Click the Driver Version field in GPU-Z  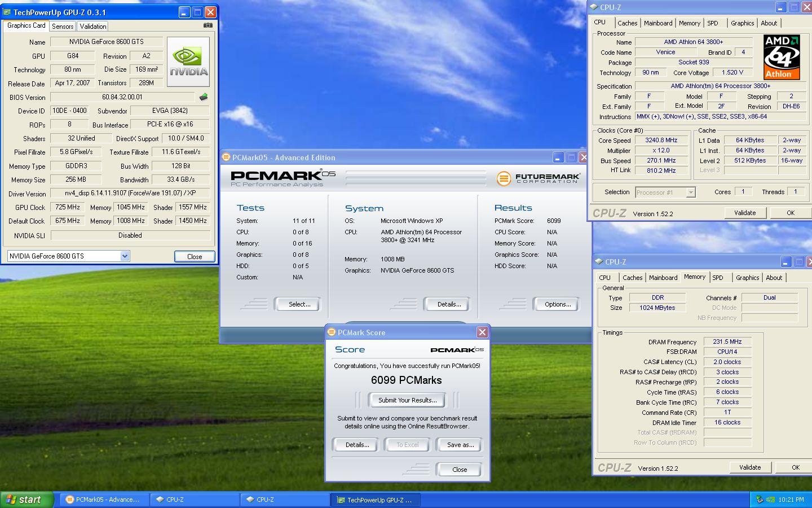click(130, 193)
